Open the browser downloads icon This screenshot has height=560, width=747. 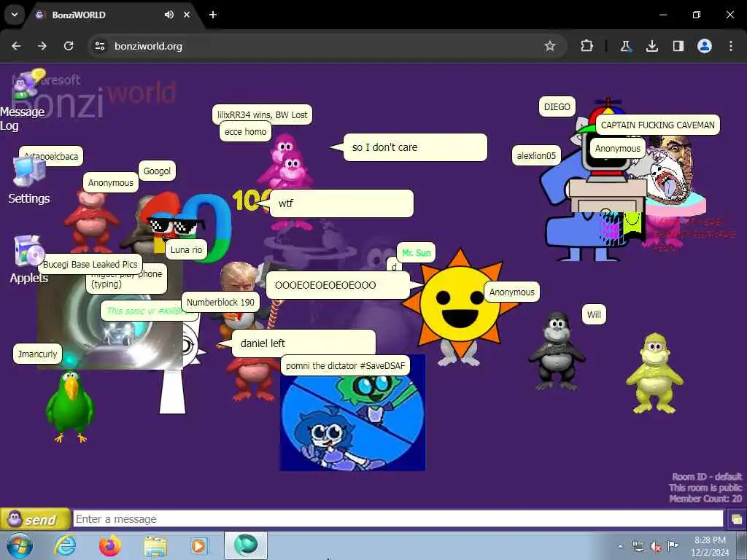point(651,46)
